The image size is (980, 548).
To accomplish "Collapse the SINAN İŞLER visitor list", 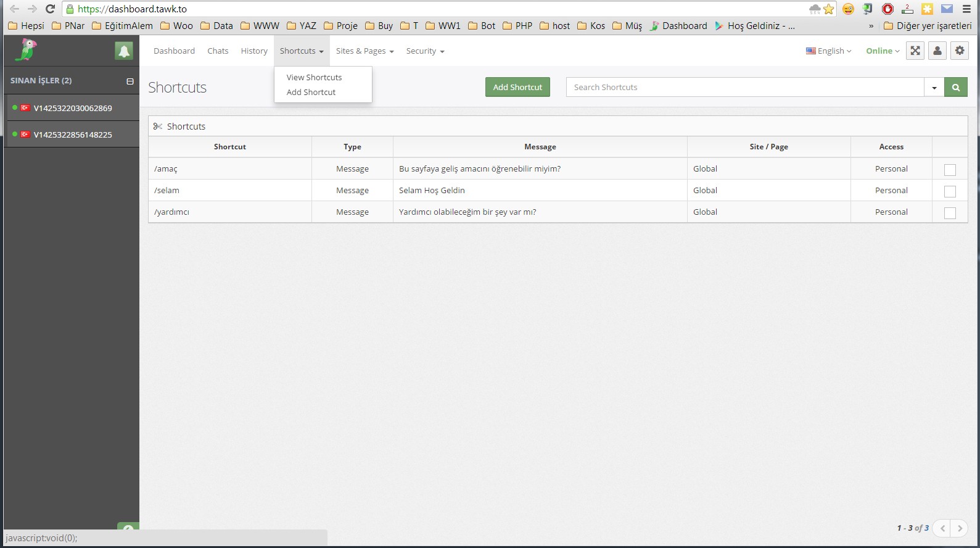I will point(130,81).
